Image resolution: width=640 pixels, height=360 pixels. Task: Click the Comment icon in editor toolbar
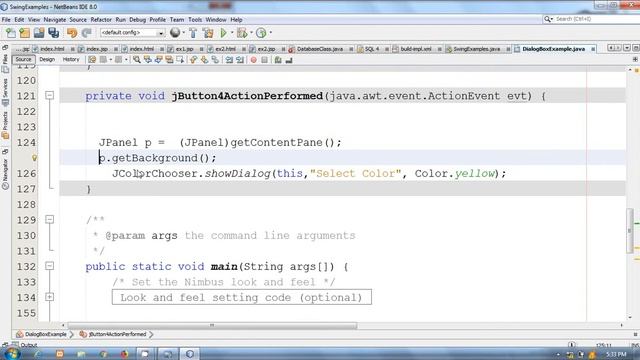(x=278, y=60)
